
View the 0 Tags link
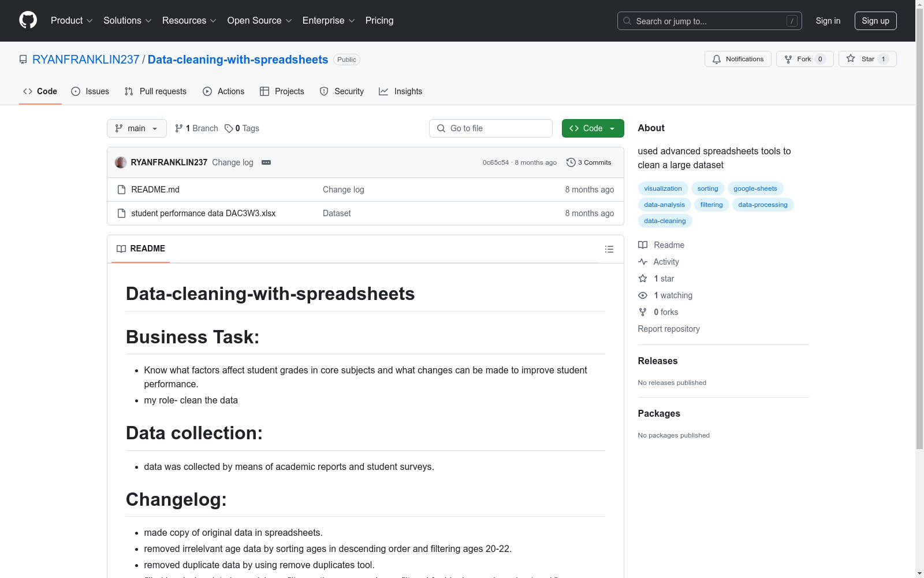[x=242, y=128]
